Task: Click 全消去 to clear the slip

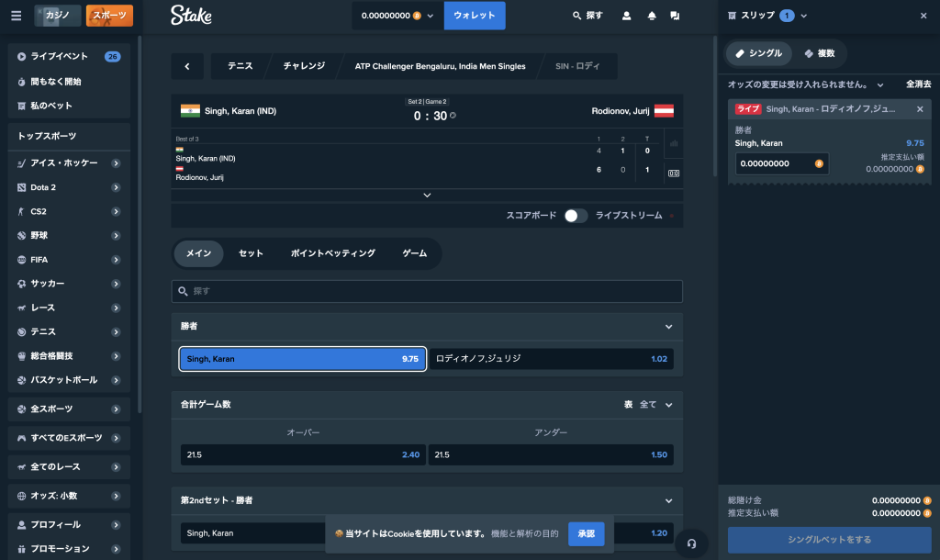Action: click(918, 84)
